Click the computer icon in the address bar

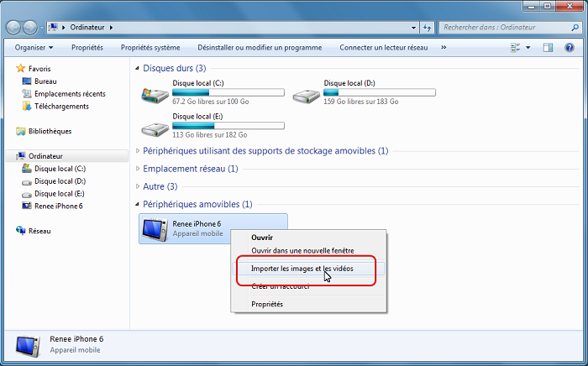(x=54, y=28)
